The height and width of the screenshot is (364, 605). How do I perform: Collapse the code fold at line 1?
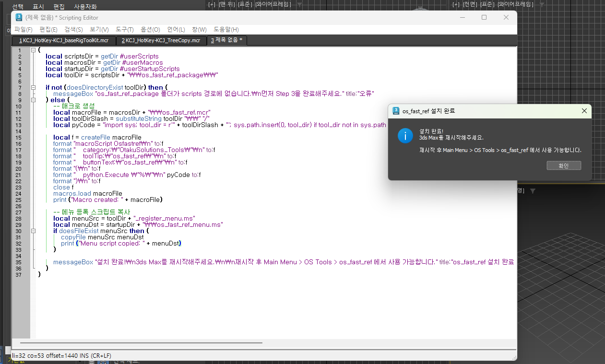(x=33, y=50)
